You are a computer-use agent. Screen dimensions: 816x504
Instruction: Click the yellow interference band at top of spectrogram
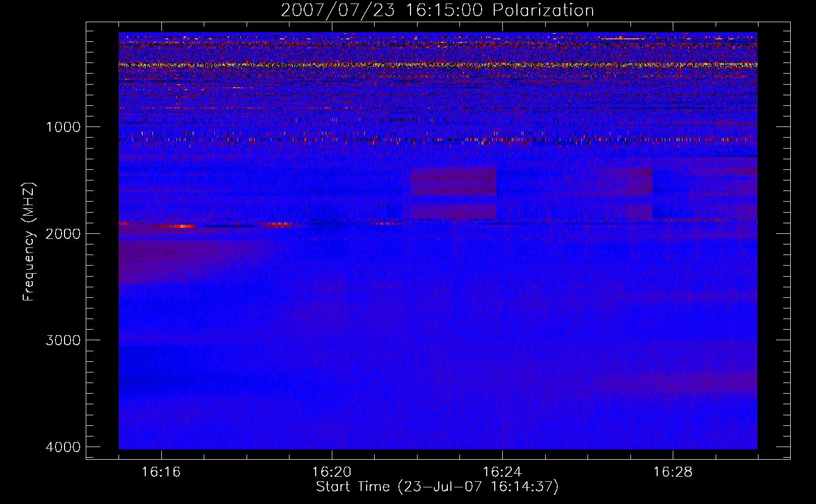tap(438, 65)
